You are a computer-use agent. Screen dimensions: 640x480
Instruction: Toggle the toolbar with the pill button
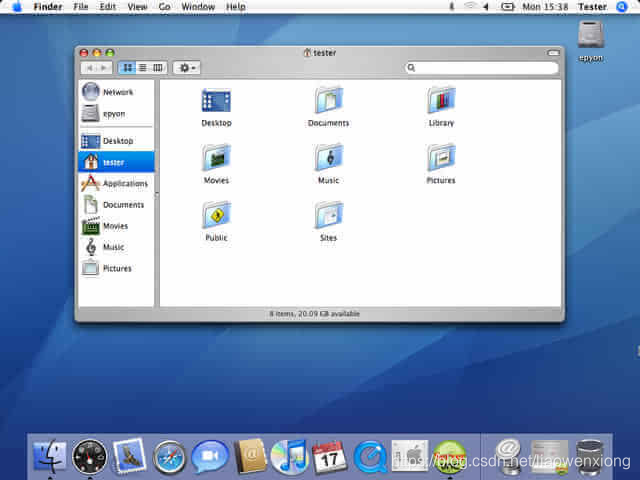pyautogui.click(x=553, y=53)
